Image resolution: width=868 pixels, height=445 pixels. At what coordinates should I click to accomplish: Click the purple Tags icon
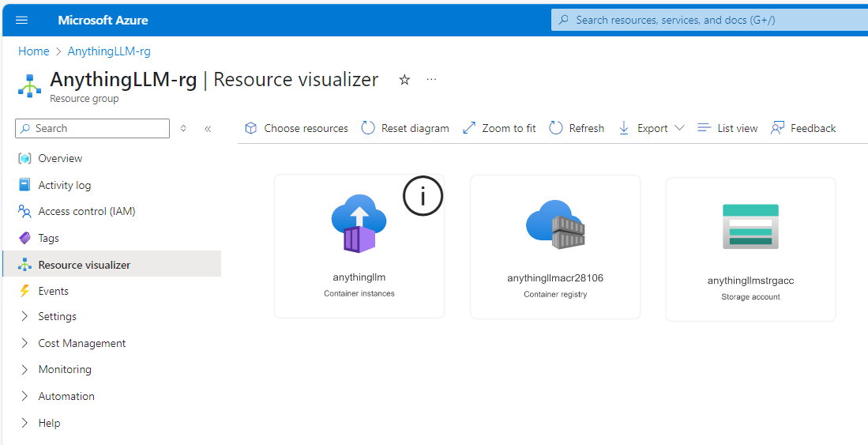point(24,238)
